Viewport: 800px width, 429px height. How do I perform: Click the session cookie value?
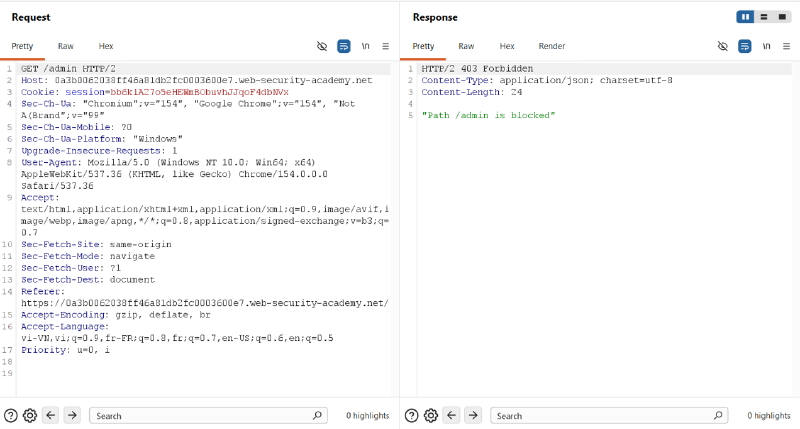tap(199, 92)
